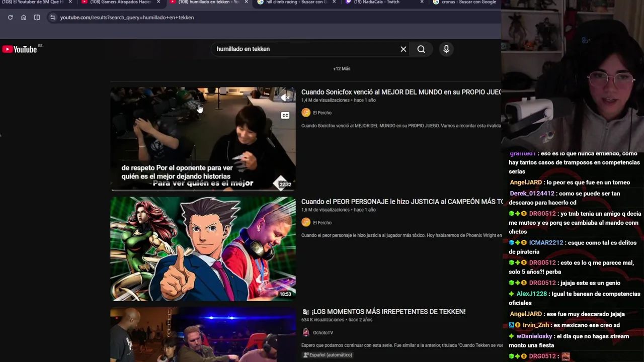Image resolution: width=644 pixels, height=362 pixels.
Task: Expand '+12 Más' results
Action: [x=342, y=68]
